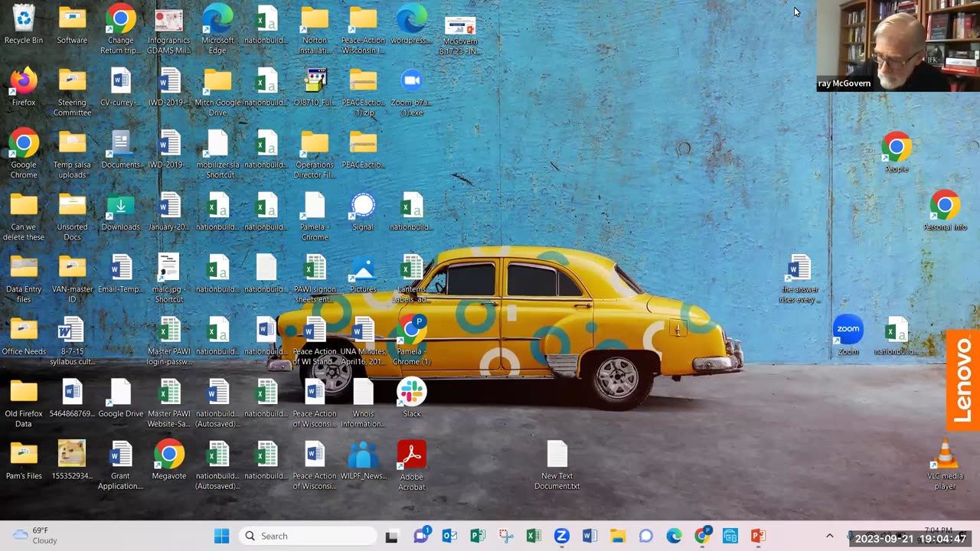Image resolution: width=980 pixels, height=551 pixels.
Task: Open the Grant Application Word document
Action: click(120, 465)
